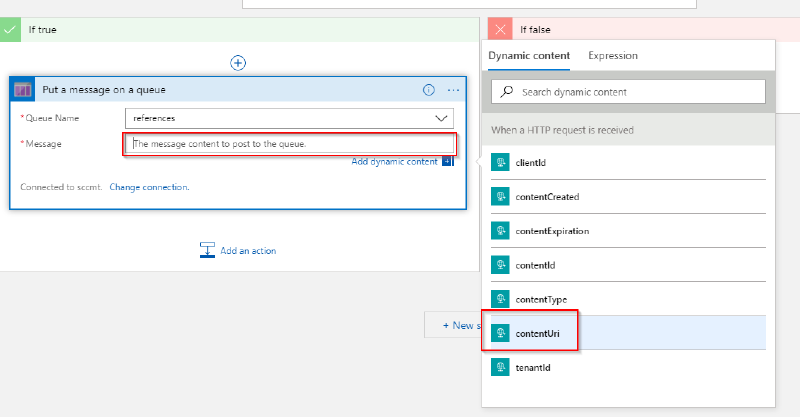Viewport: 800px width, 417px height.
Task: Click the 'If true' branch label
Action: click(x=42, y=30)
